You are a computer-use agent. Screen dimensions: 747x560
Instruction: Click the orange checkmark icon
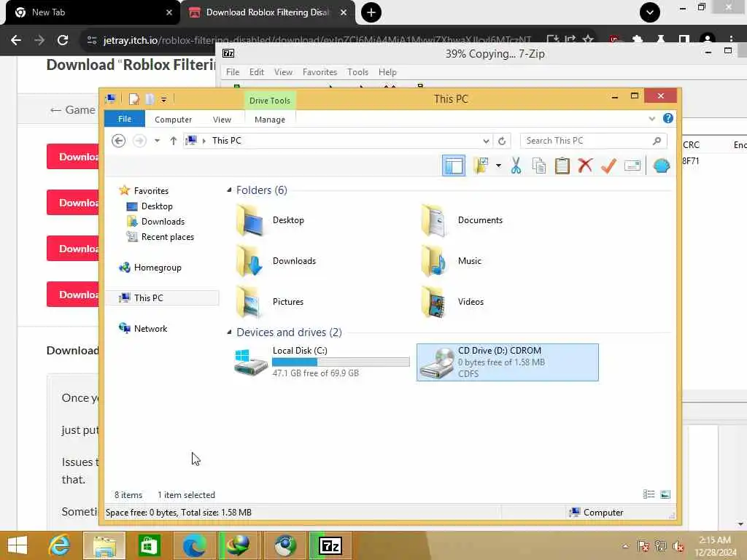(x=608, y=166)
